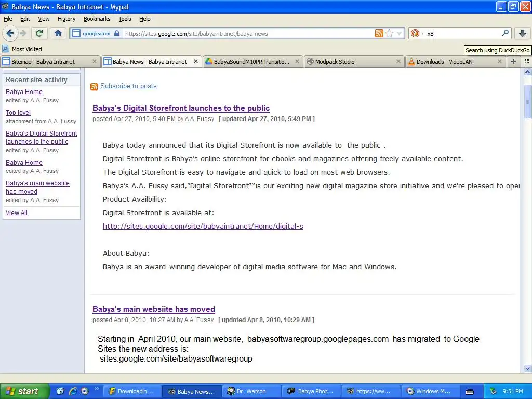Open a new tab with plus button
Viewport: 532px width, 399px height.
pos(514,61)
